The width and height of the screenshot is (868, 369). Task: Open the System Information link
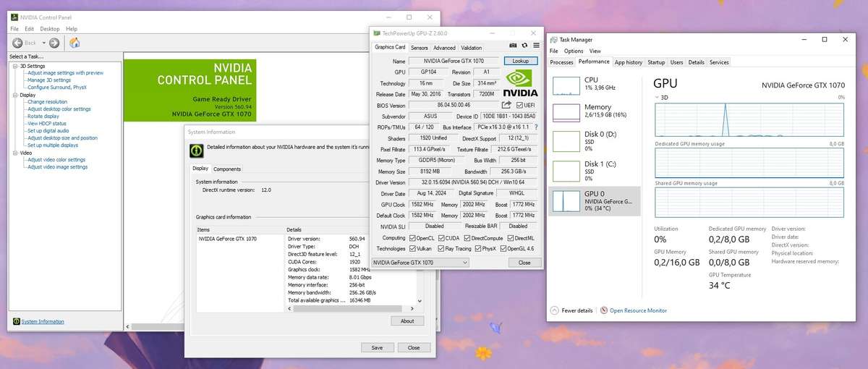[43, 321]
